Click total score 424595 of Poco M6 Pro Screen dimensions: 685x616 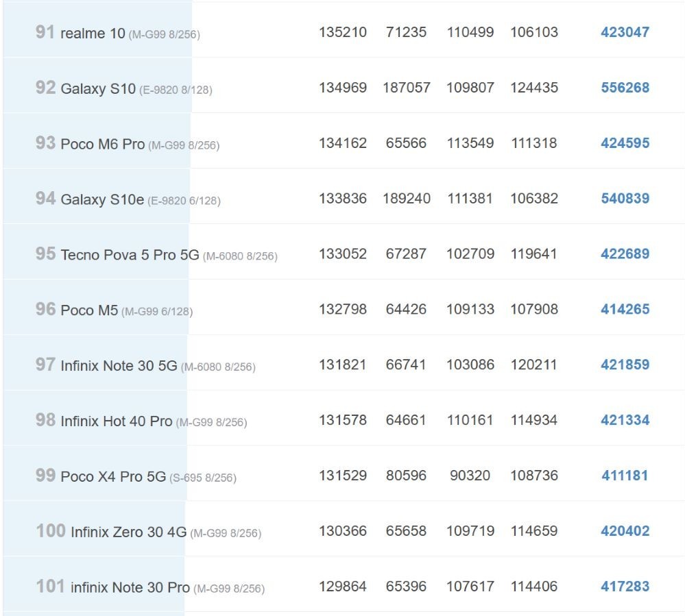click(625, 143)
